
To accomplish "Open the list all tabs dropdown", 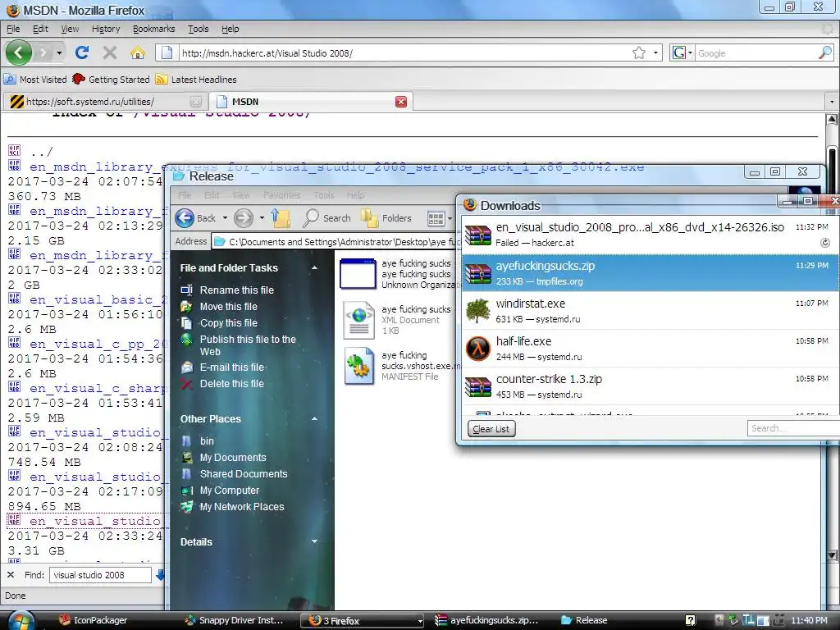I will pyautogui.click(x=832, y=101).
